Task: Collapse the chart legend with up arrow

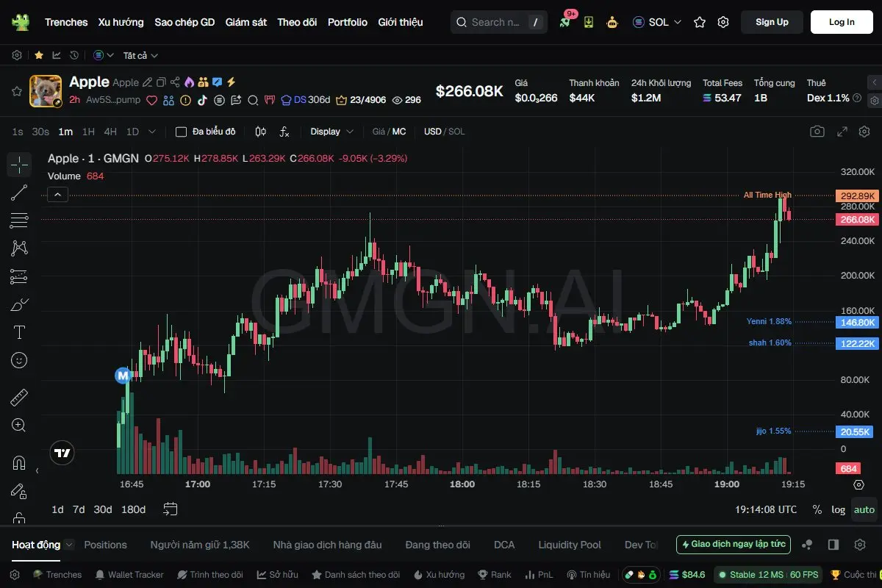Action: (x=58, y=195)
